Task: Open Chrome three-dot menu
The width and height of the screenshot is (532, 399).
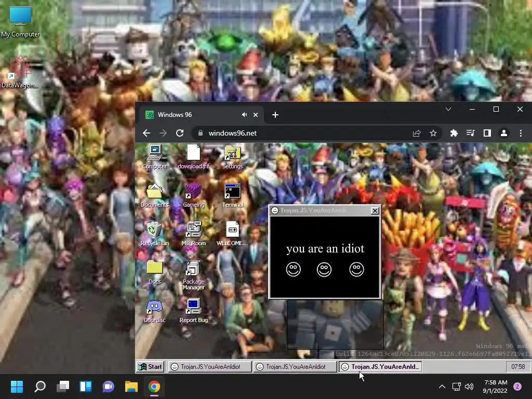Action: coord(521,133)
